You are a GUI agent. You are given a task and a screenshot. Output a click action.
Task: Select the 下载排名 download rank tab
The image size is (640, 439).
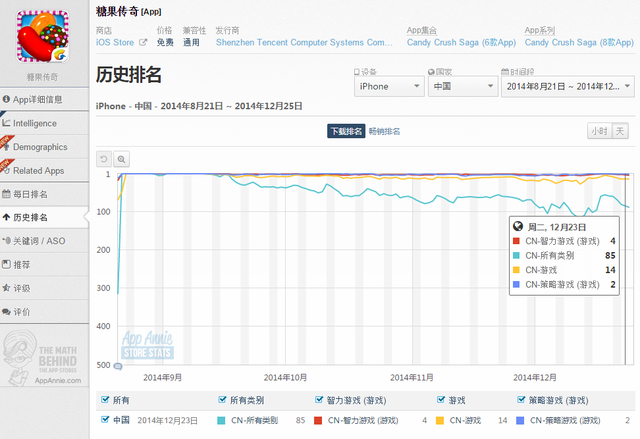pyautogui.click(x=346, y=131)
